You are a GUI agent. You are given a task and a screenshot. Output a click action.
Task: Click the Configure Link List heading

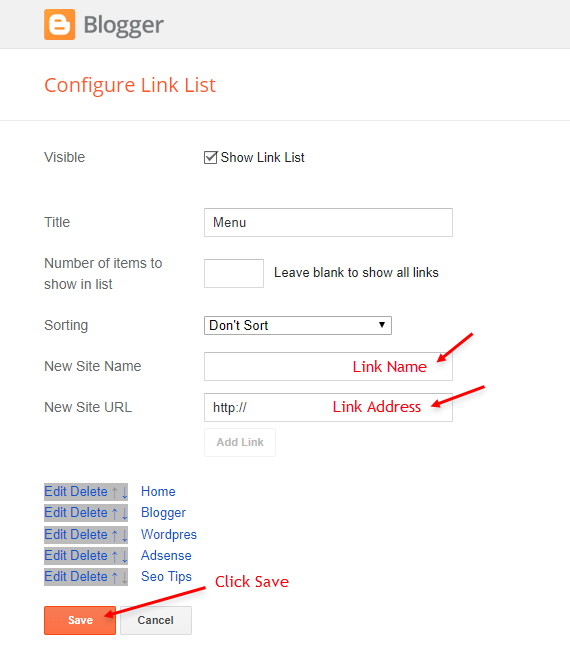click(x=130, y=86)
